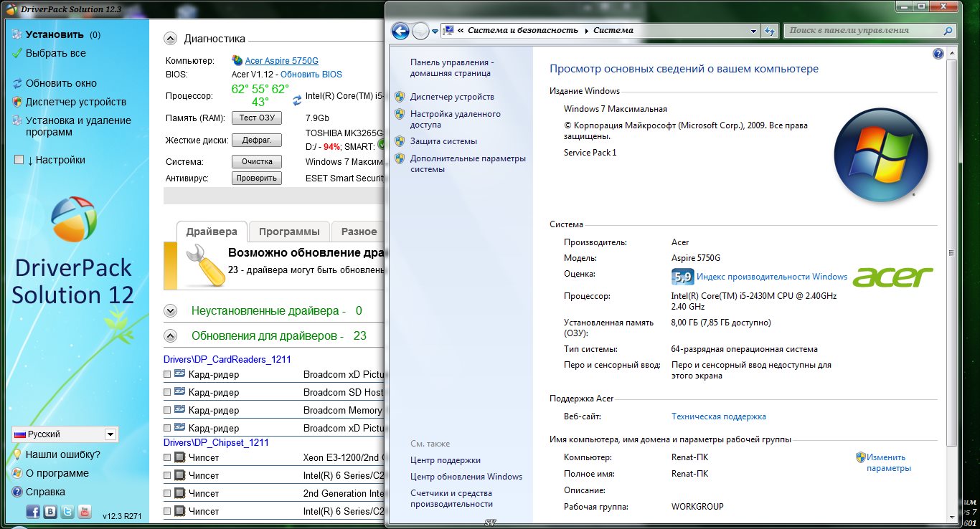Check the Xeon E3-1200 Чипсет checkbox
This screenshot has height=529, width=980.
(167, 457)
